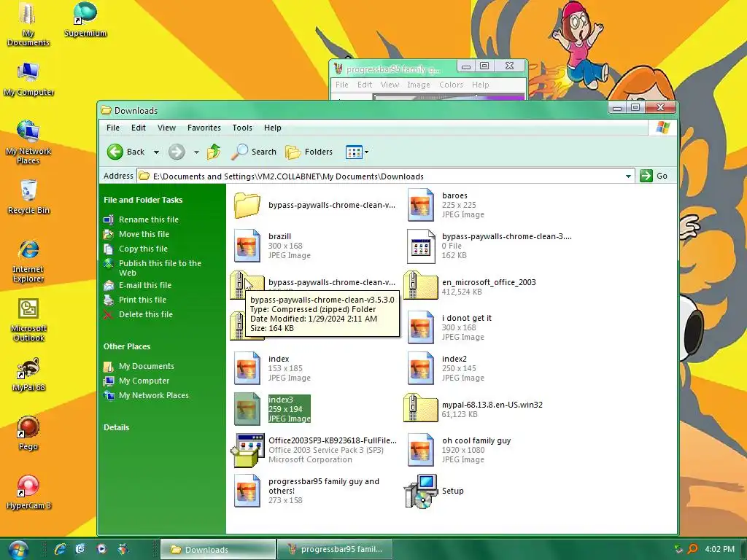Click the Go button
Screen dimensions: 747x560
tap(654, 176)
